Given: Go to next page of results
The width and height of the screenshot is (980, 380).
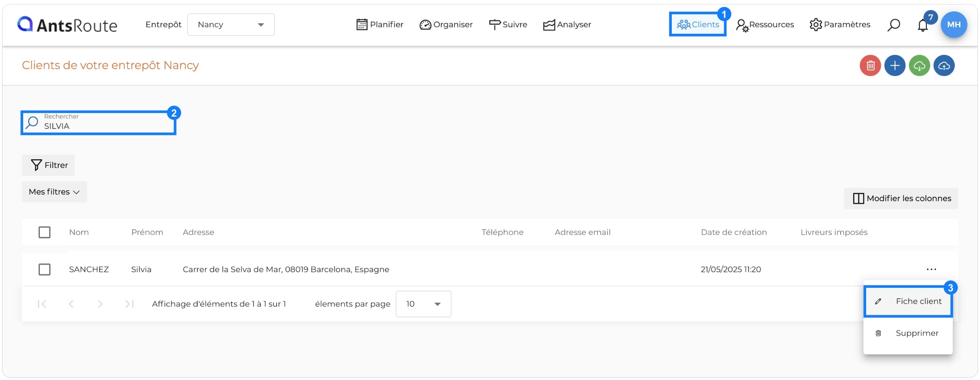Looking at the screenshot, I should (100, 304).
